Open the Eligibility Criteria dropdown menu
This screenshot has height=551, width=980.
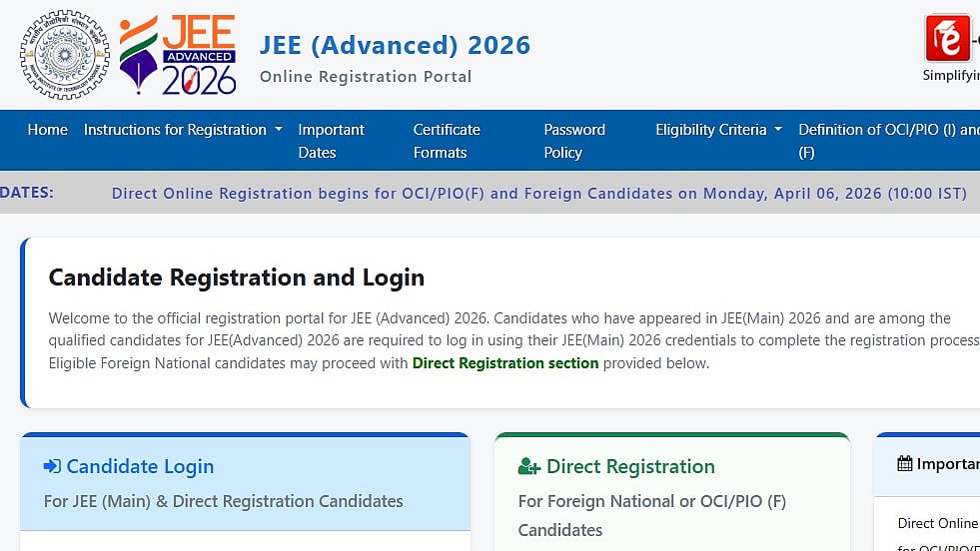pos(718,130)
